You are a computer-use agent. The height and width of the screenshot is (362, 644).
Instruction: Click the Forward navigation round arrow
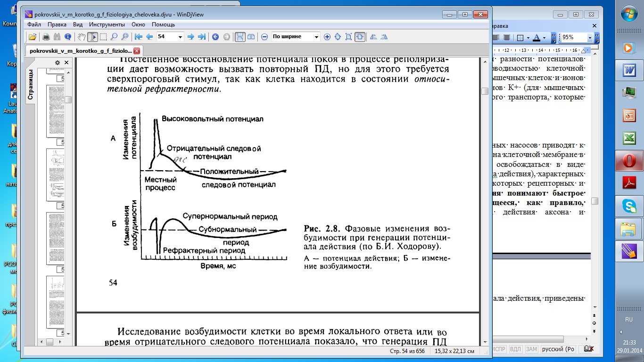pyautogui.click(x=227, y=37)
